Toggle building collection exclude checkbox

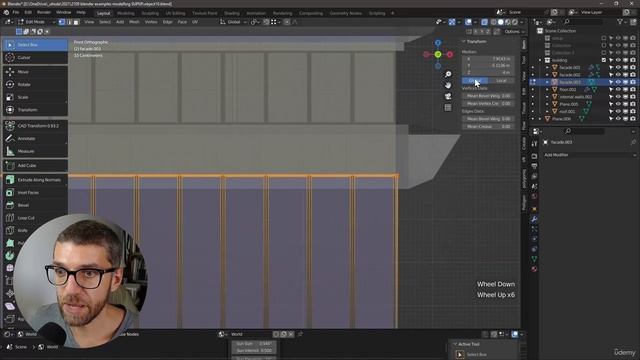pyautogui.click(x=604, y=60)
